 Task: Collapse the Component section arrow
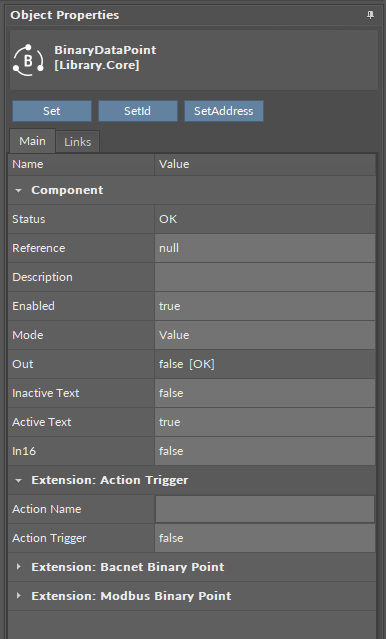coord(18,190)
